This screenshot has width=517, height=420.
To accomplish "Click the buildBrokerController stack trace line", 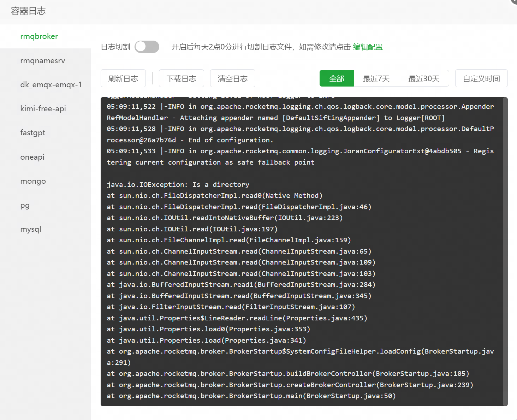I will click(x=288, y=373).
